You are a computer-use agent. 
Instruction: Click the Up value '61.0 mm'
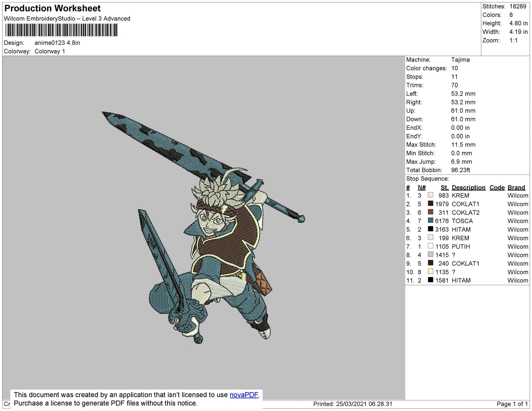coord(463,111)
